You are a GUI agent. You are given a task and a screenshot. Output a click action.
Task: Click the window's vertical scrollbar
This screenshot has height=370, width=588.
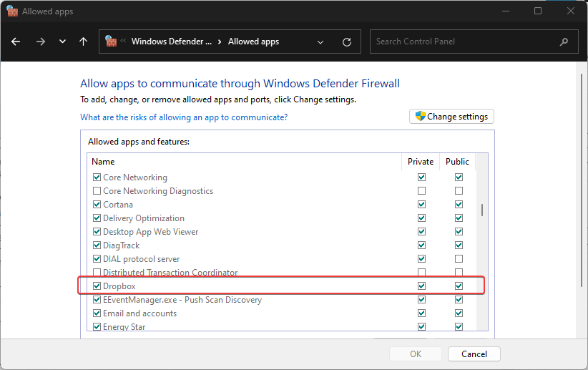tap(582, 180)
